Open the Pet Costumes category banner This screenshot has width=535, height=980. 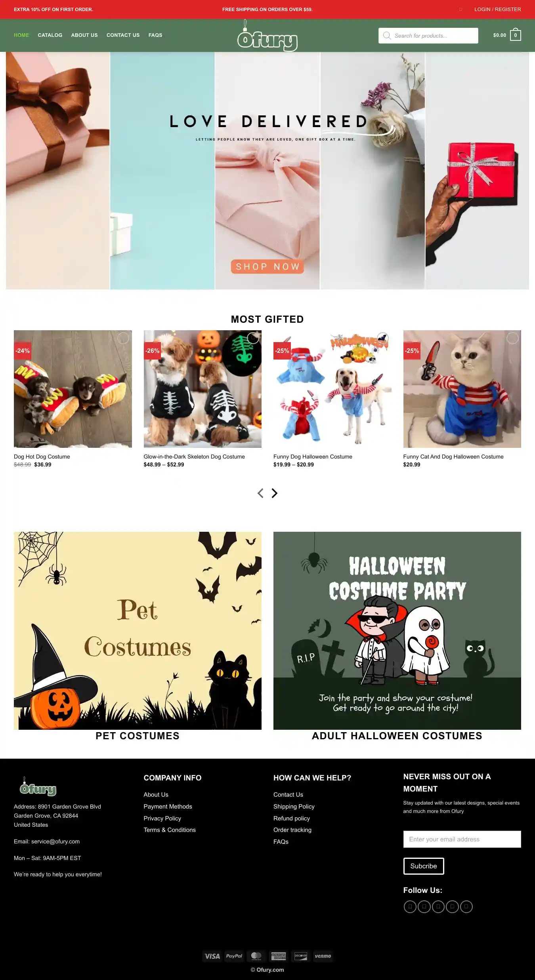pyautogui.click(x=138, y=630)
